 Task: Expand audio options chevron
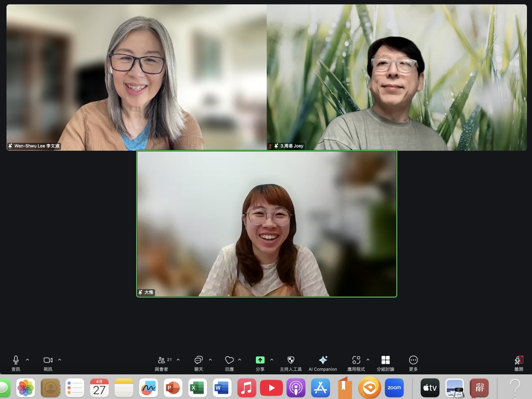[27, 360]
